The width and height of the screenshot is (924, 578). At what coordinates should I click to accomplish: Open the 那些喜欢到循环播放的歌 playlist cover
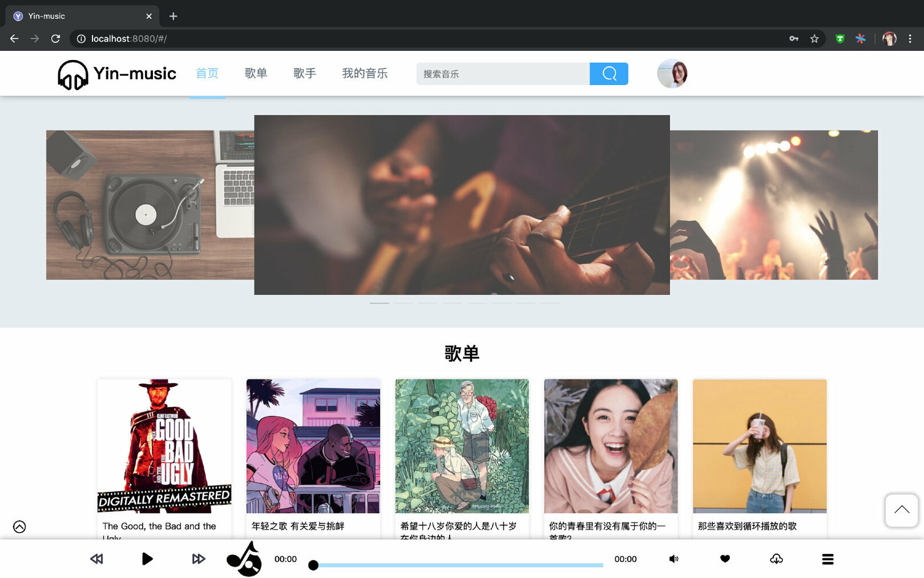(x=759, y=446)
